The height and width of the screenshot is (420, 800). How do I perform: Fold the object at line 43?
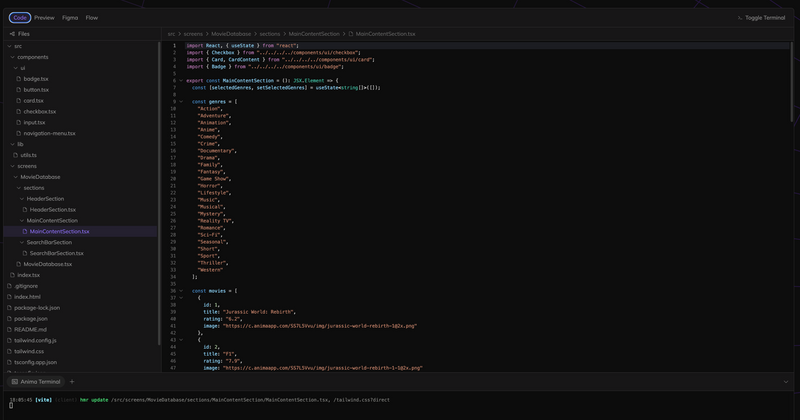181,340
